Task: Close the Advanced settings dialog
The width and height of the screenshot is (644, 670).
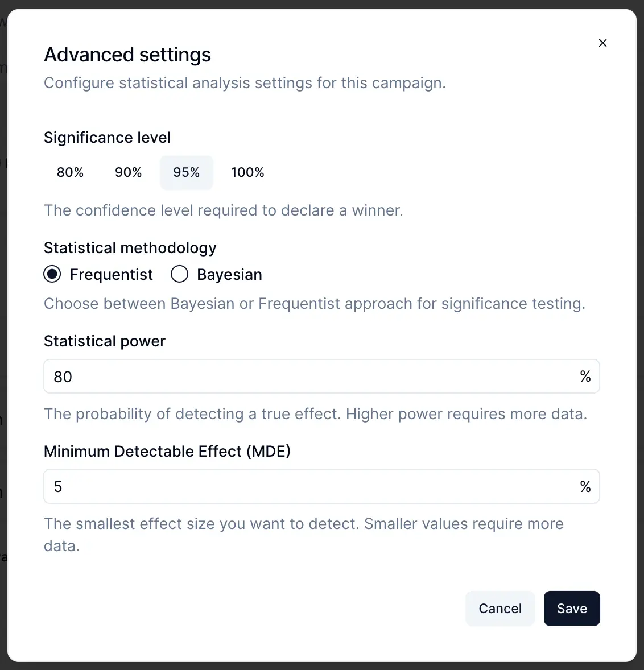Action: point(603,43)
